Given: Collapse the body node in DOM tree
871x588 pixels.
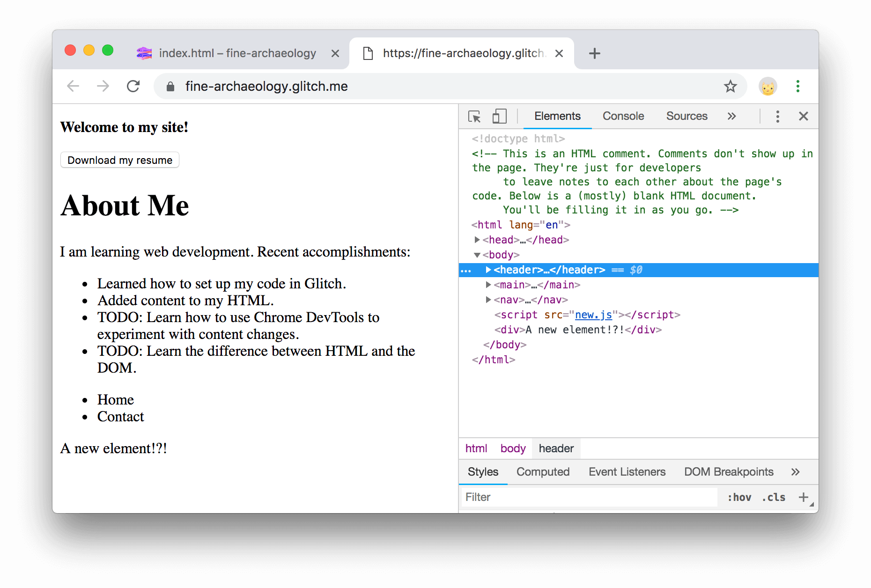Looking at the screenshot, I should coord(477,255).
